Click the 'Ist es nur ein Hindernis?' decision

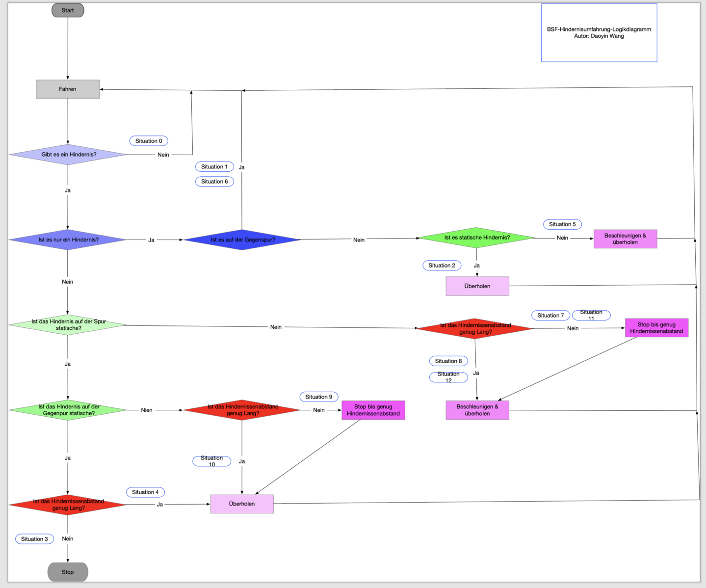click(x=68, y=240)
